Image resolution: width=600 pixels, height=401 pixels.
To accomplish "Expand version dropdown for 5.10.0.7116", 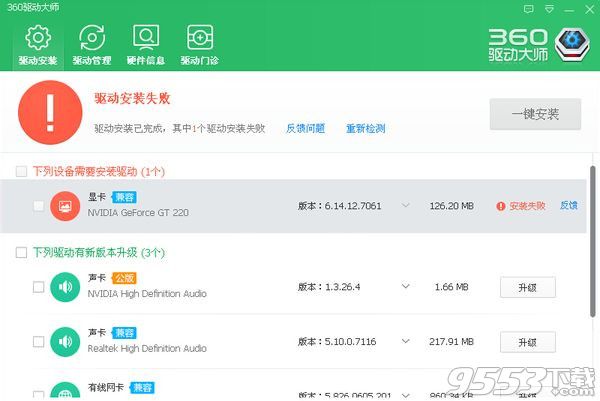I will click(406, 341).
